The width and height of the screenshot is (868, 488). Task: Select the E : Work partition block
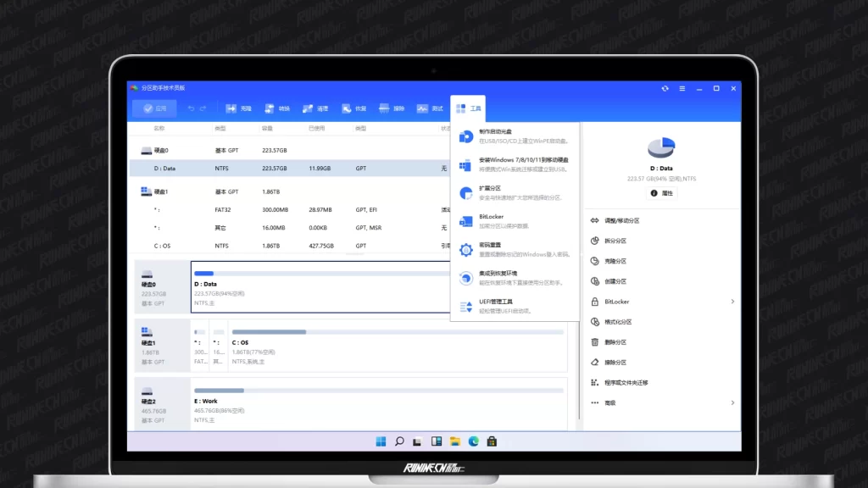point(379,402)
